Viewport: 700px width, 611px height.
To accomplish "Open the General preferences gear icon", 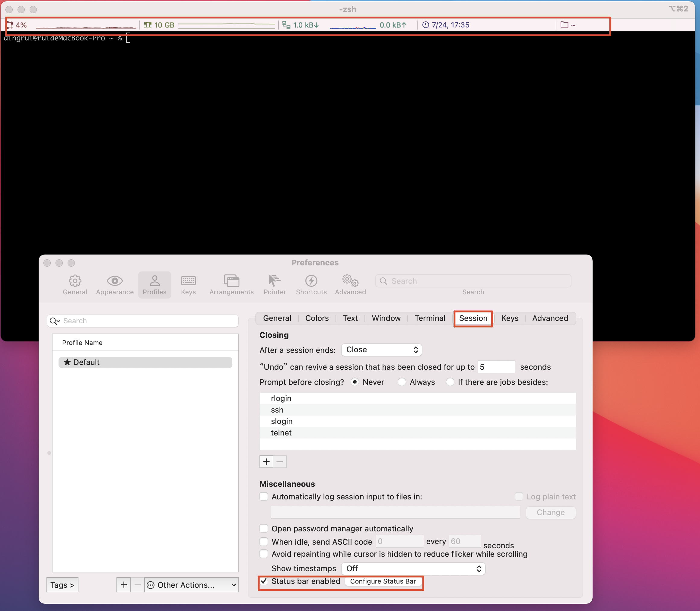I will tap(75, 281).
